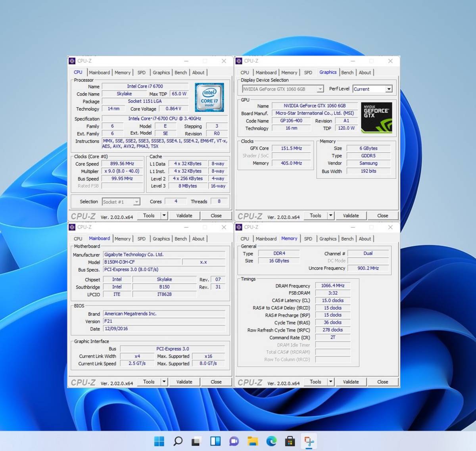This screenshot has width=476, height=451.
Task: Switch to the Mainboard tab in the CPU window
Action: 99,73
